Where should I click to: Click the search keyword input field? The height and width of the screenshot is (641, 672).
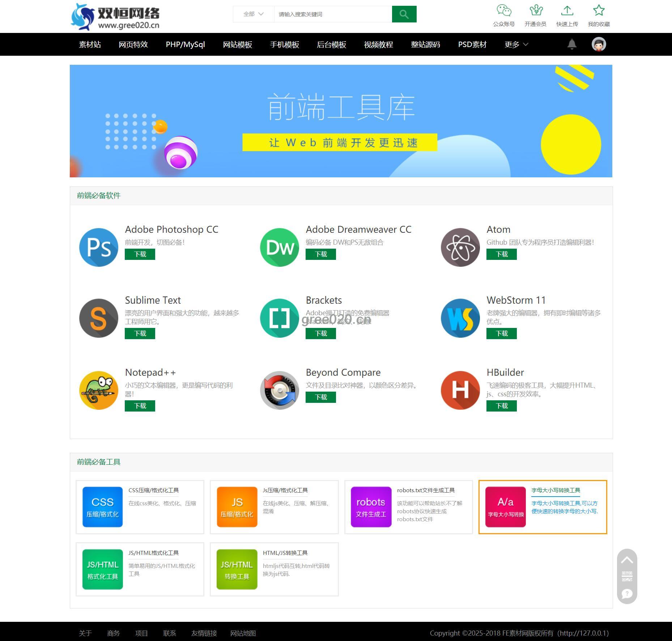tap(333, 14)
